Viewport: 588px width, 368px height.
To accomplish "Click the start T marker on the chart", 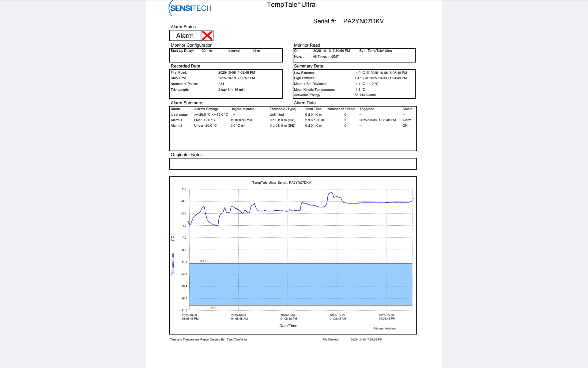I will [x=188, y=223].
